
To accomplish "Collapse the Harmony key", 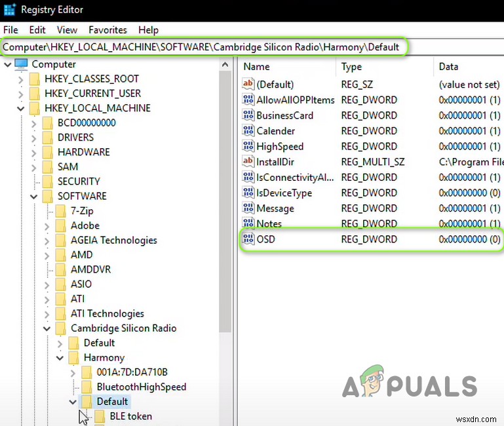I will (x=60, y=358).
